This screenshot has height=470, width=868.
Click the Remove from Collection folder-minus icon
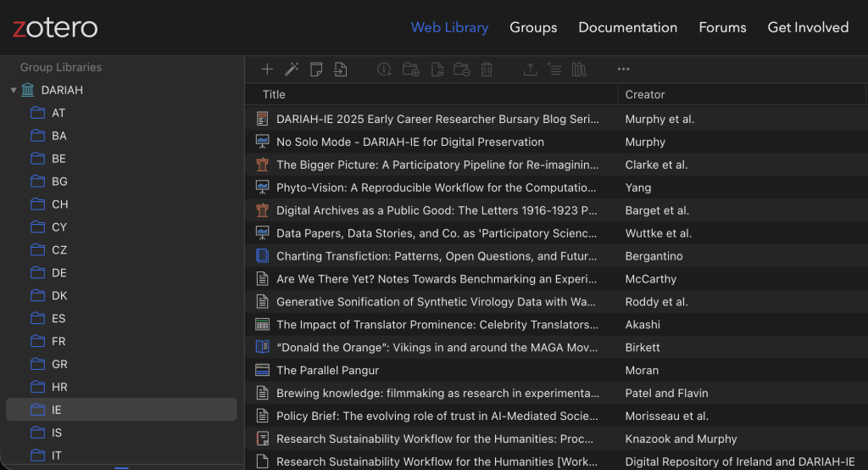462,70
